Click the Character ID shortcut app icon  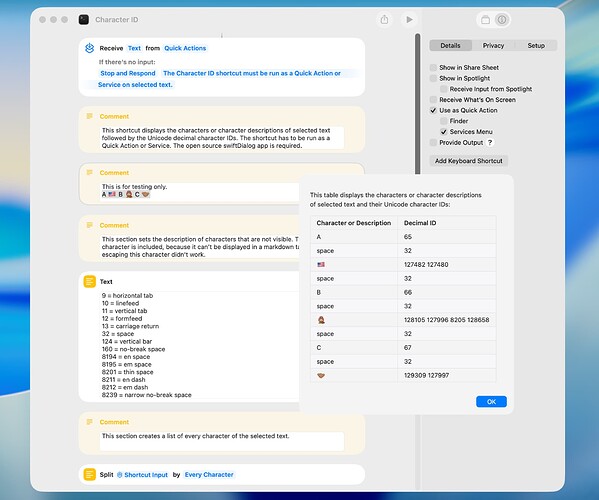point(84,19)
